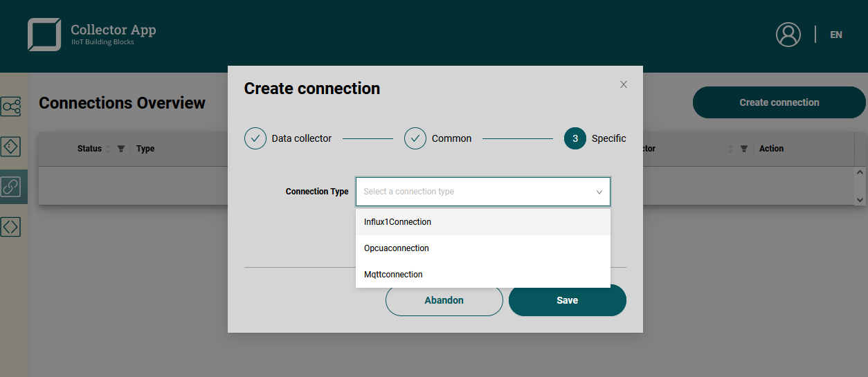Open the diamond-shaped sidebar icon

click(11, 147)
